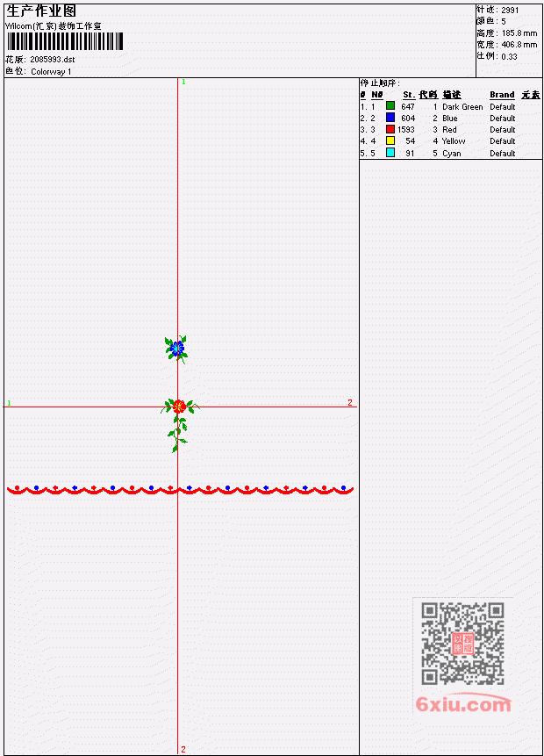Viewport: 544px width, 756px height.
Task: Click the width value "406.8 mm"
Action: pos(519,45)
